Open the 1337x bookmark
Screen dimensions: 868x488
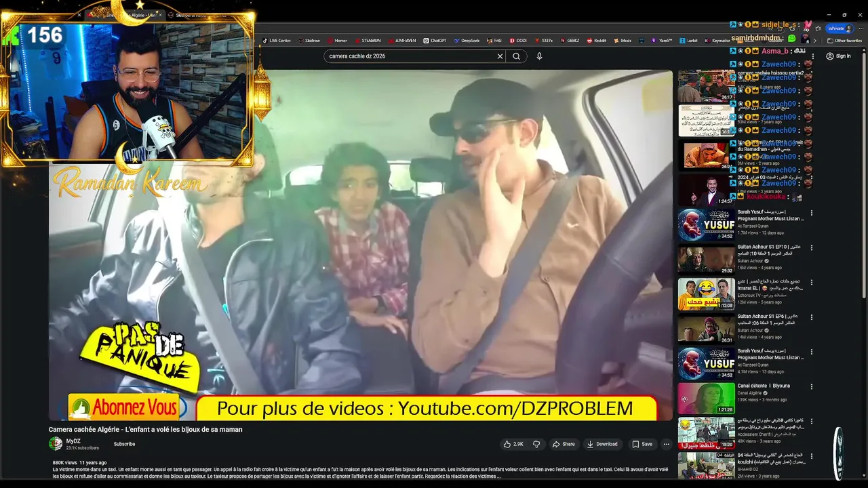click(544, 41)
